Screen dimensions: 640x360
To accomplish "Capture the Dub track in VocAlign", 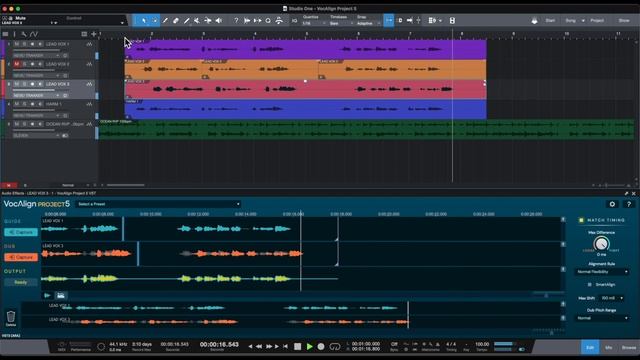I will click(x=21, y=258).
